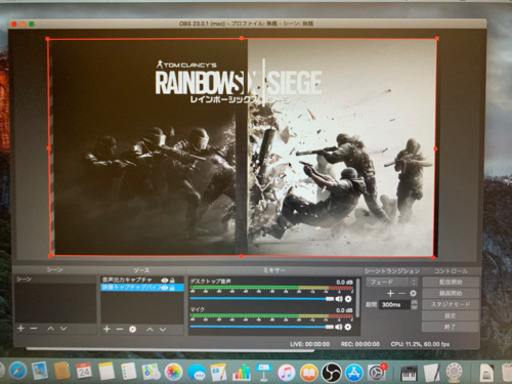Open Reminders from the dock
This screenshot has height=384, width=512.
click(129, 371)
